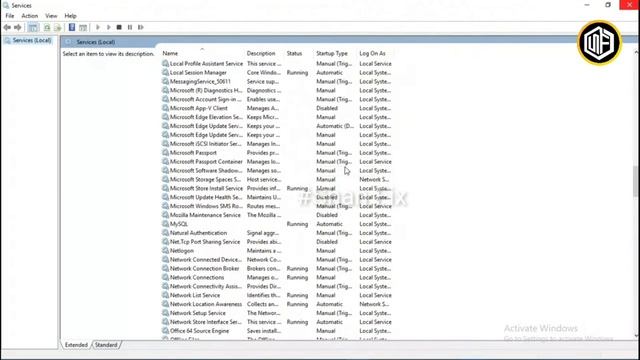Select the Local Profile Assistant Service row
Image resolution: width=640 pixels, height=360 pixels.
pyautogui.click(x=277, y=64)
